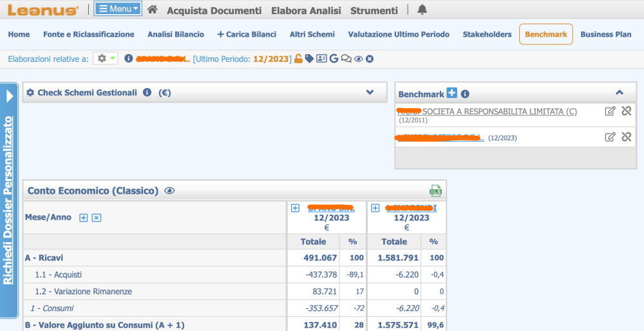Image resolution: width=644 pixels, height=331 pixels.
Task: Click the Leanus logo
Action: coord(43,10)
